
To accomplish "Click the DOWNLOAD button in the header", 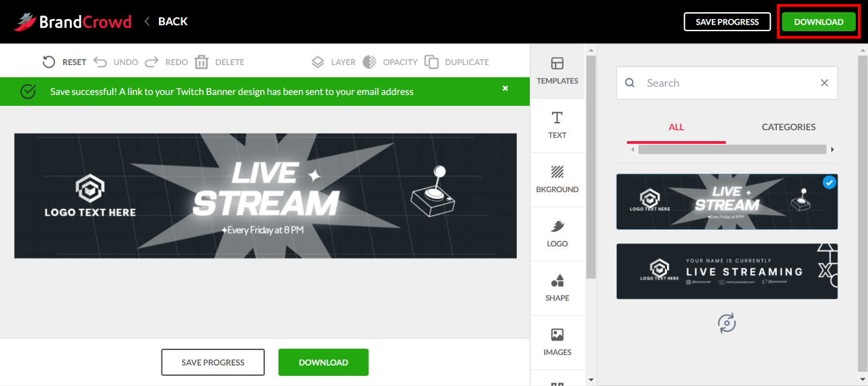I will point(818,22).
